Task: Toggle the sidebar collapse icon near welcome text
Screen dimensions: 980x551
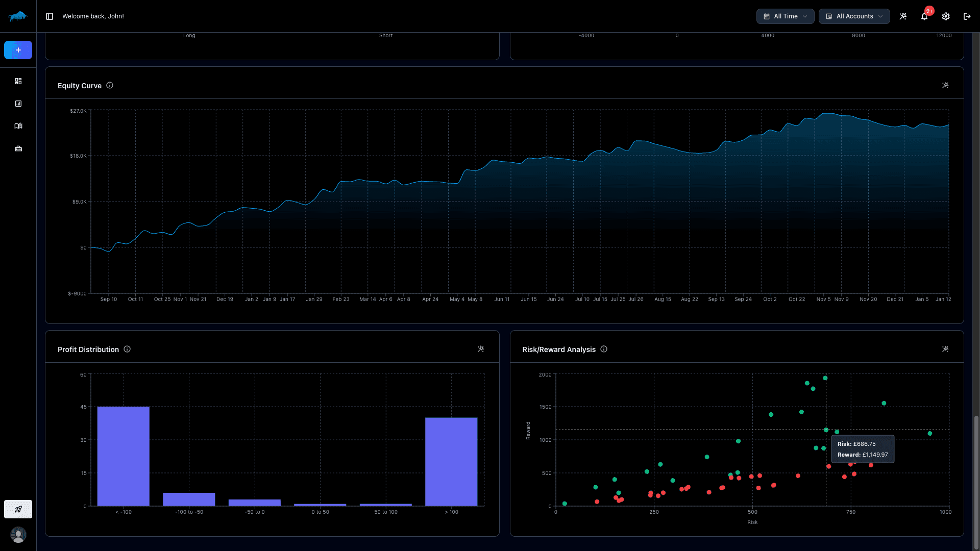Action: (49, 16)
